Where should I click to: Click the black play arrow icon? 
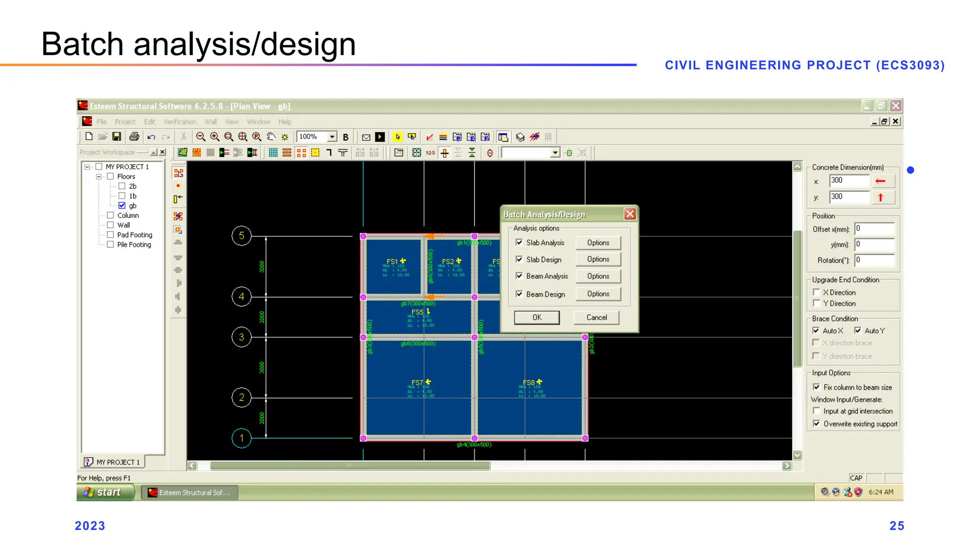(x=380, y=137)
